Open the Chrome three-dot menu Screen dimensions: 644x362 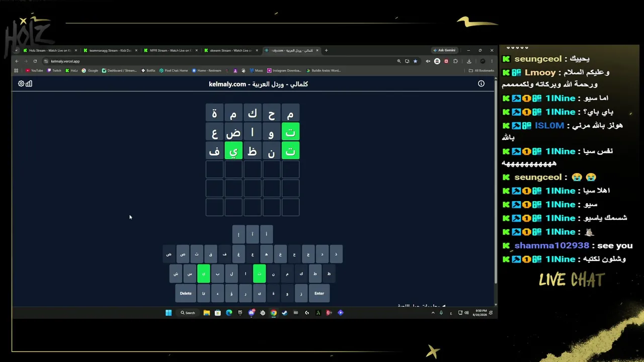pos(492,61)
